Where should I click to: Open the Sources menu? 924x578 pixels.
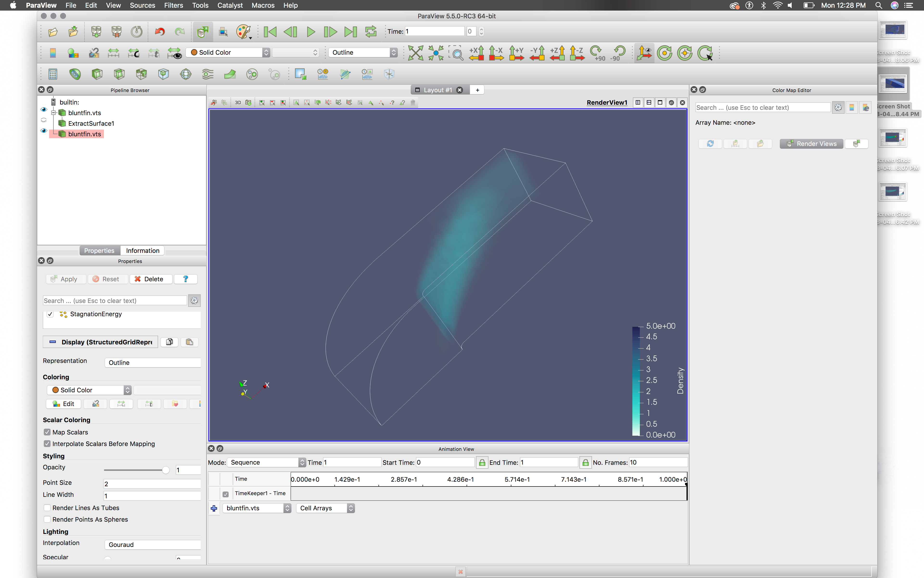tap(142, 5)
